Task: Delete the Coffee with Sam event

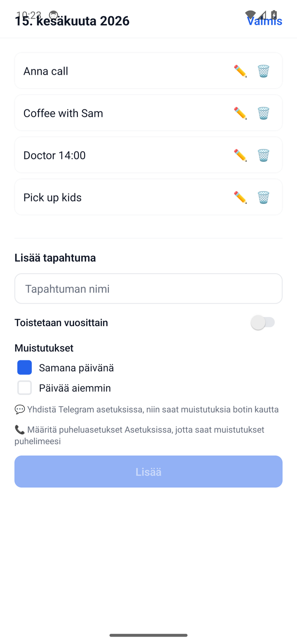Action: [264, 113]
